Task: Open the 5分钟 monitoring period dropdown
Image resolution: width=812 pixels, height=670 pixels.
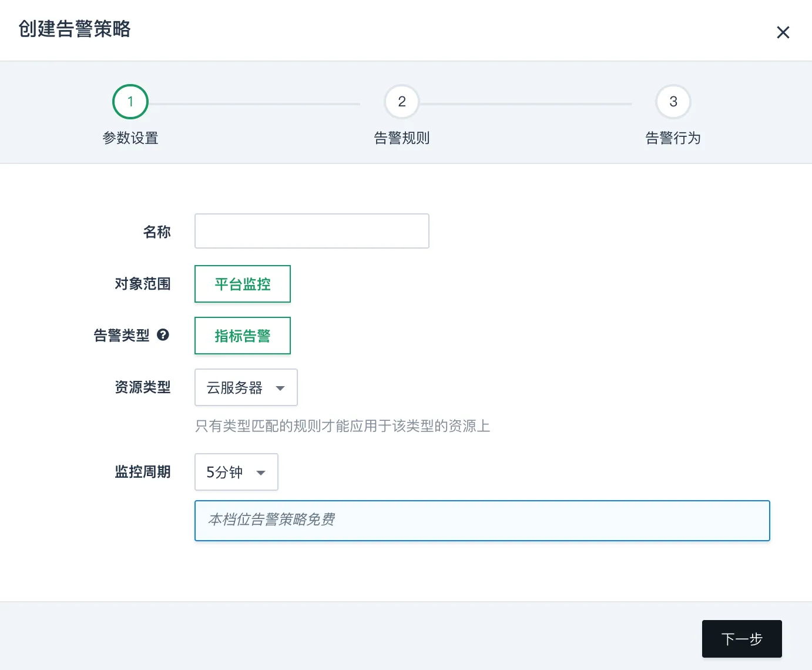Action: pos(236,472)
